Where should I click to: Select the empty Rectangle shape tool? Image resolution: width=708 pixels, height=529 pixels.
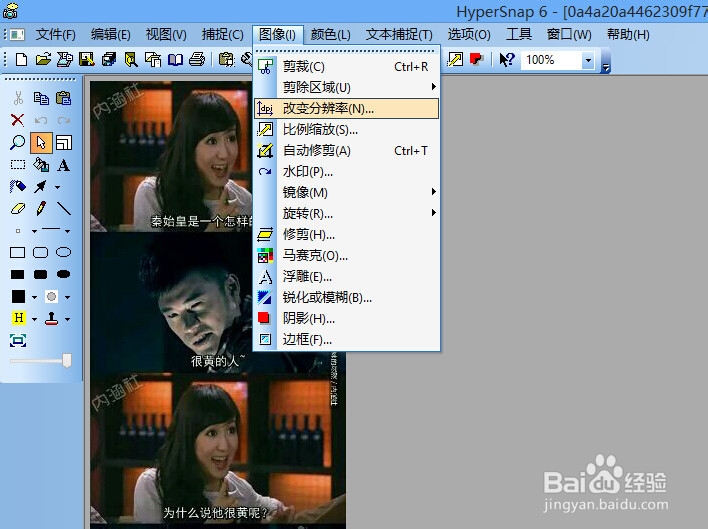tap(18, 252)
